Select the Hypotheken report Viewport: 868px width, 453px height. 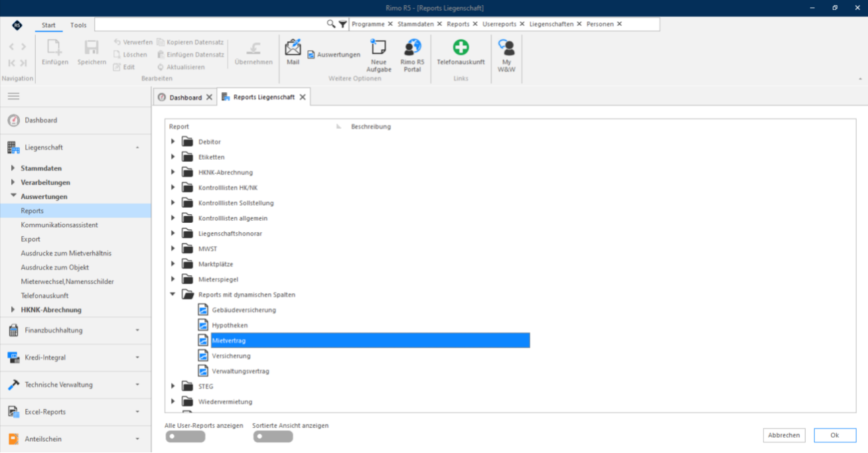[230, 325]
